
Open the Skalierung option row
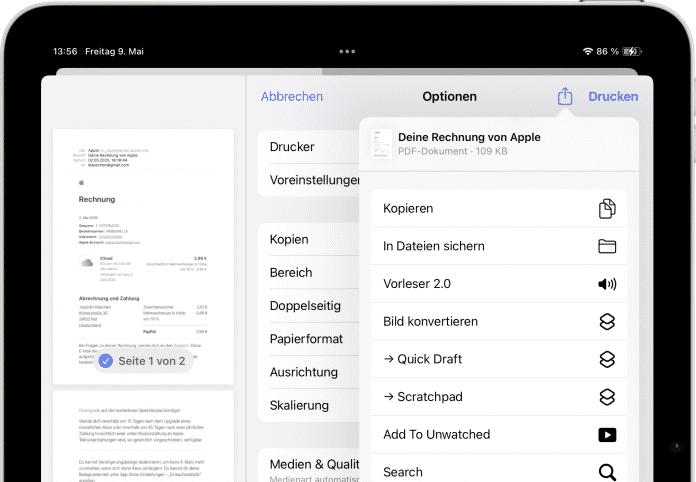pyautogui.click(x=308, y=405)
